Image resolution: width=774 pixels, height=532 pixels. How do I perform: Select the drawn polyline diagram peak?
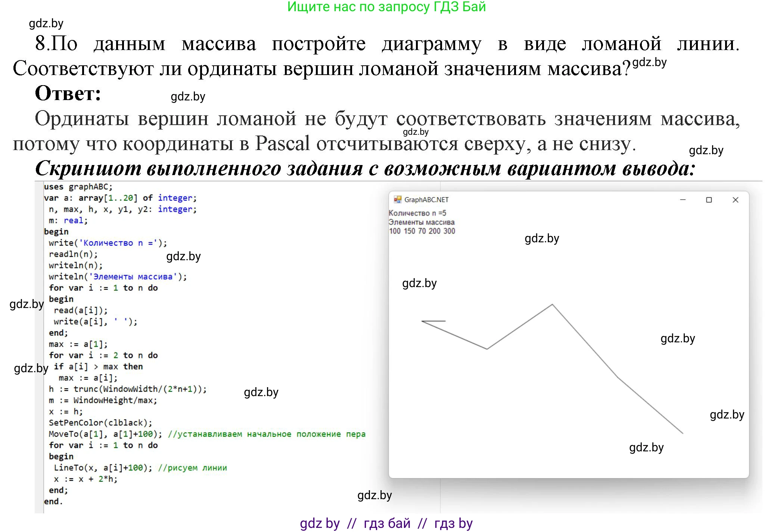pos(551,305)
